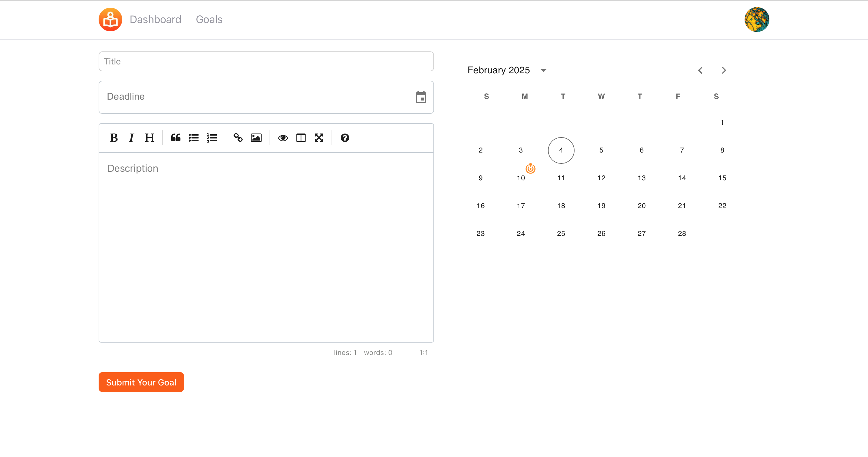Screen dimensions: 868x457
Task: Go to previous month in calendar
Action: 700,70
